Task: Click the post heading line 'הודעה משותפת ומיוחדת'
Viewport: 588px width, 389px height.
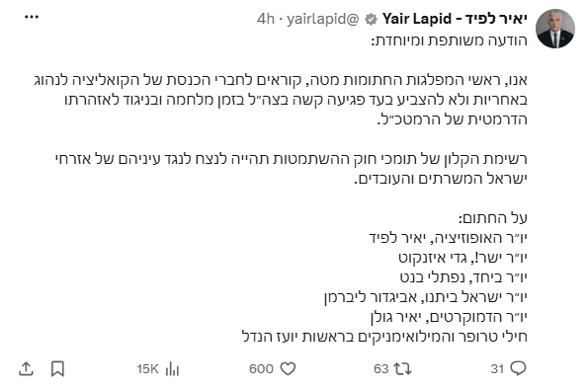Action: point(450,40)
